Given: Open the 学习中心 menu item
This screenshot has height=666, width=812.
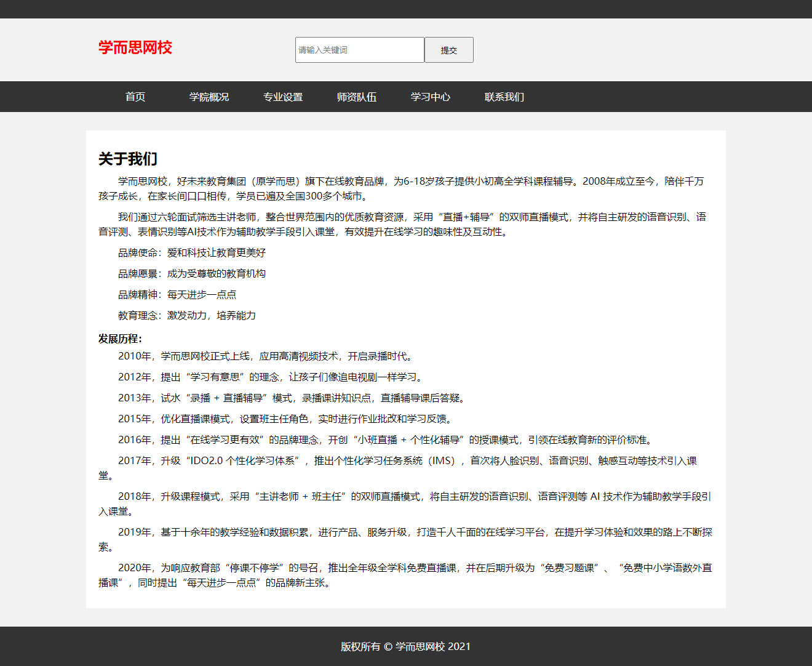Looking at the screenshot, I should pyautogui.click(x=431, y=97).
